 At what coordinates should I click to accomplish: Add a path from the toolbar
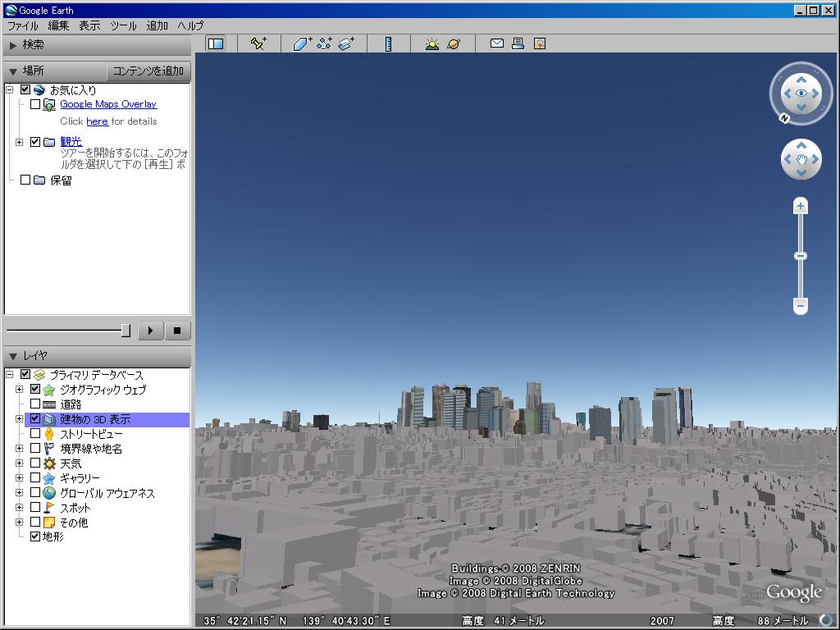pyautogui.click(x=324, y=43)
